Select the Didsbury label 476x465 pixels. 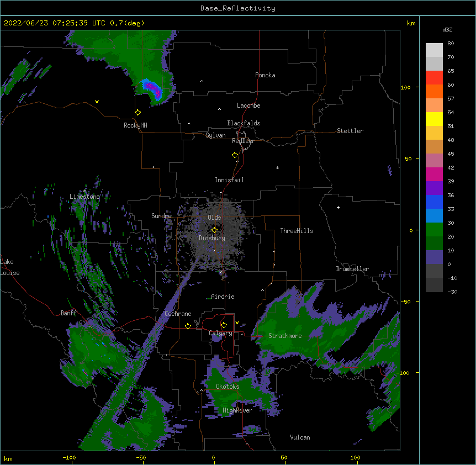click(x=212, y=238)
